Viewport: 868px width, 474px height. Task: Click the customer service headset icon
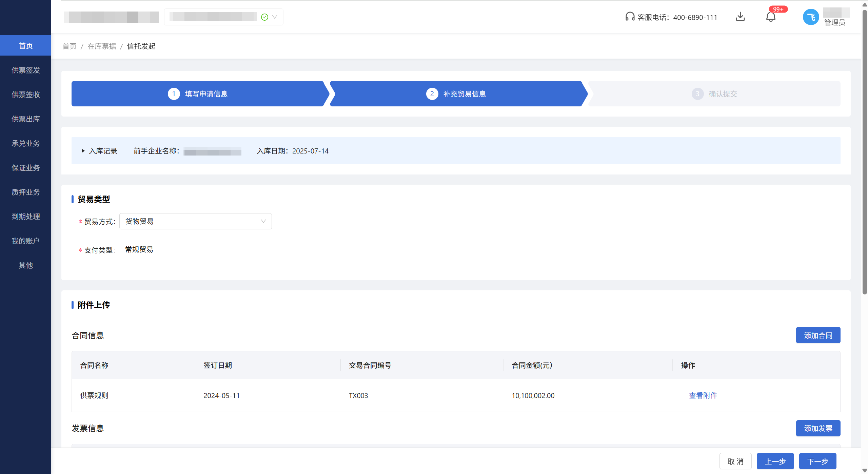pos(630,17)
